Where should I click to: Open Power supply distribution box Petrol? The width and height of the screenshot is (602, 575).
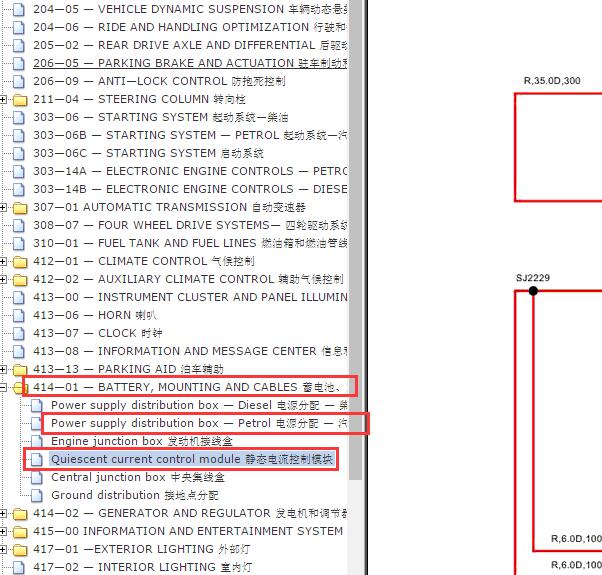[199, 423]
